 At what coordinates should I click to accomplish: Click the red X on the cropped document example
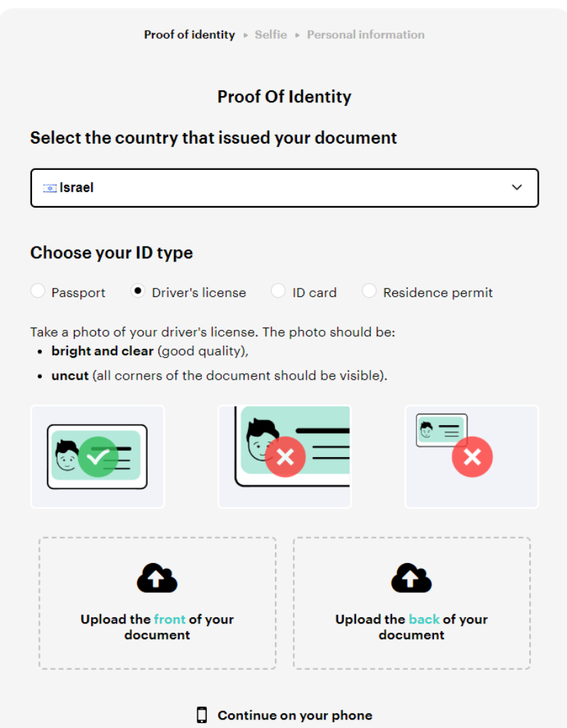click(x=285, y=457)
